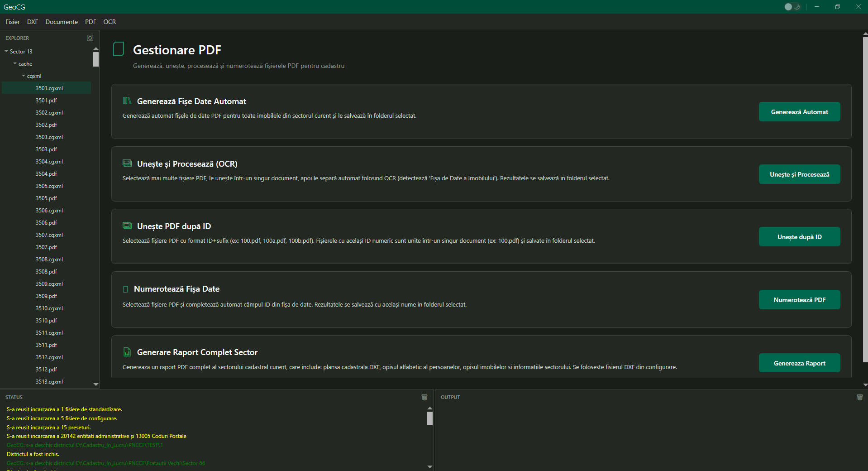The height and width of the screenshot is (471, 868).
Task: Click the Unește PDF după ID icon
Action: [x=127, y=226]
